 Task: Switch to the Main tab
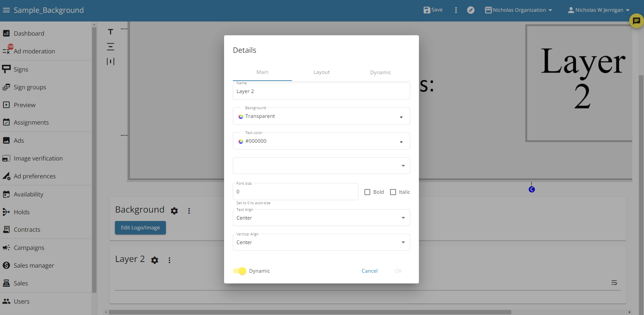[x=262, y=72]
